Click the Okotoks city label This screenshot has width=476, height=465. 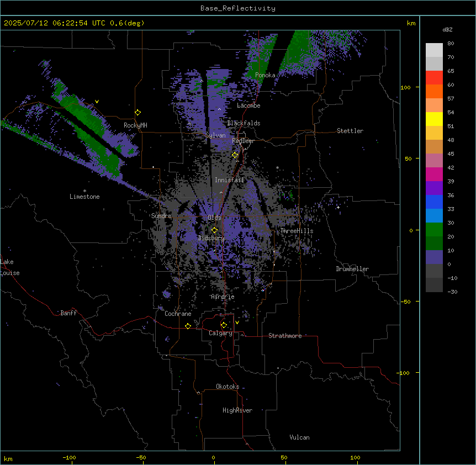point(228,387)
